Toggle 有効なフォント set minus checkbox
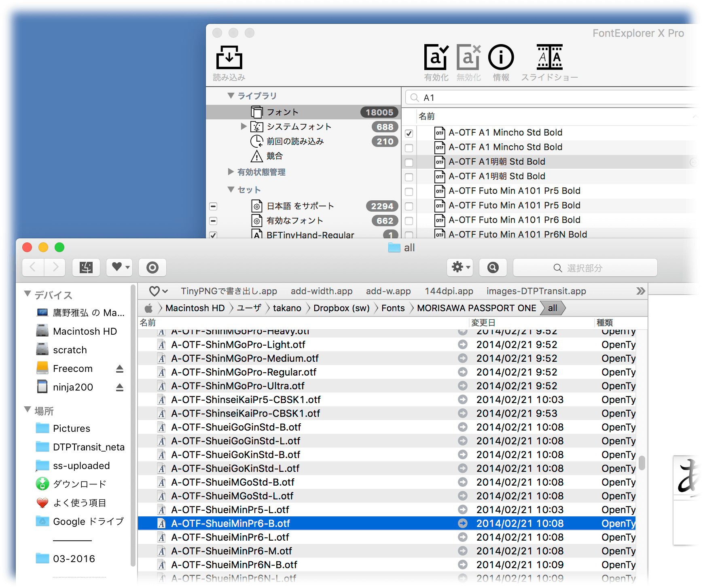 tap(213, 221)
